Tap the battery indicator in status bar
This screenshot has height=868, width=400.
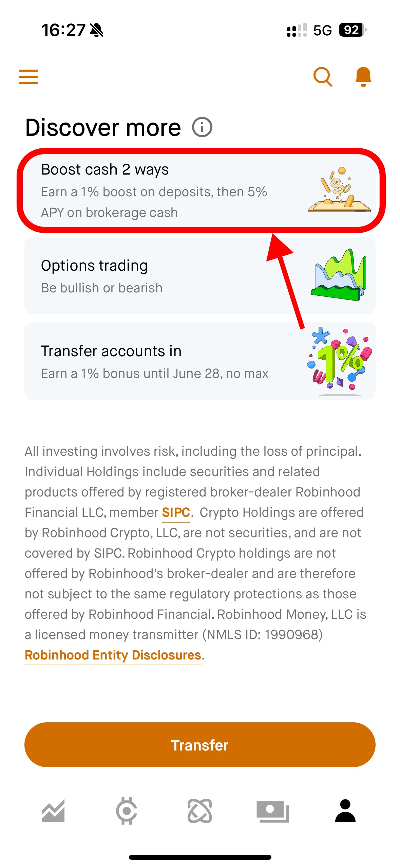[x=353, y=30]
